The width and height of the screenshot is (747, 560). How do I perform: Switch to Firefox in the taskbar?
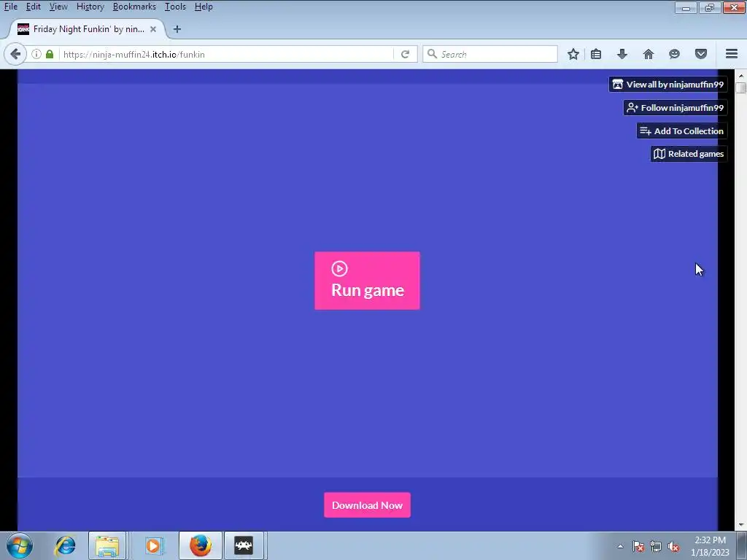point(200,545)
